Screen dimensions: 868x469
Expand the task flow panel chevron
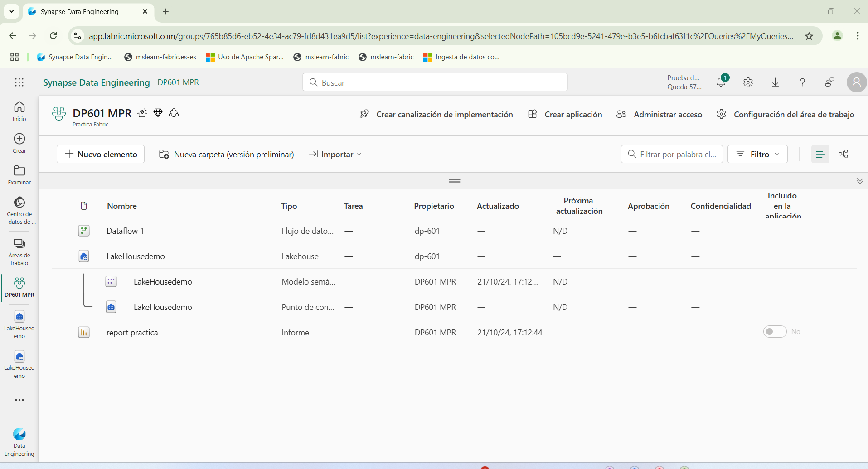pyautogui.click(x=860, y=181)
